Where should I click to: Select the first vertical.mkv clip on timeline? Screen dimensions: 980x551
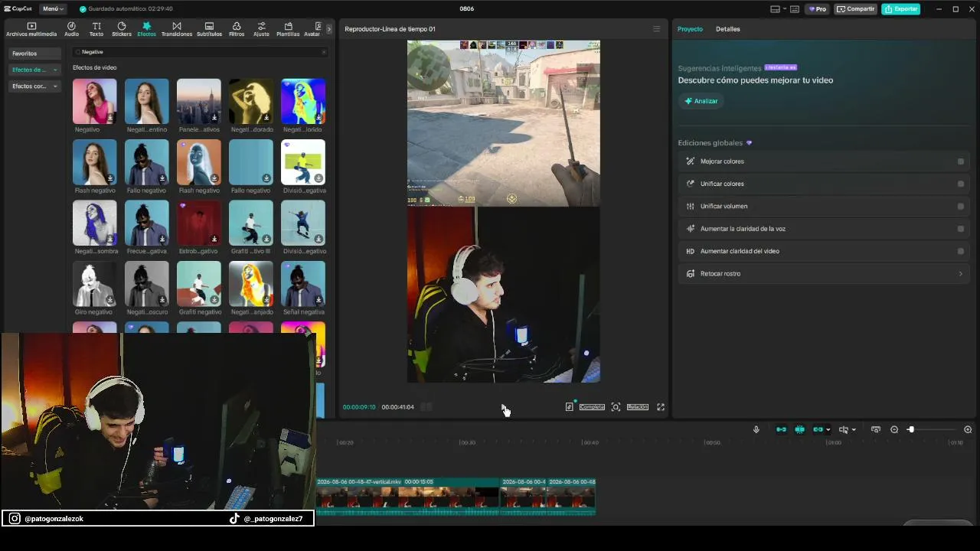click(407, 496)
